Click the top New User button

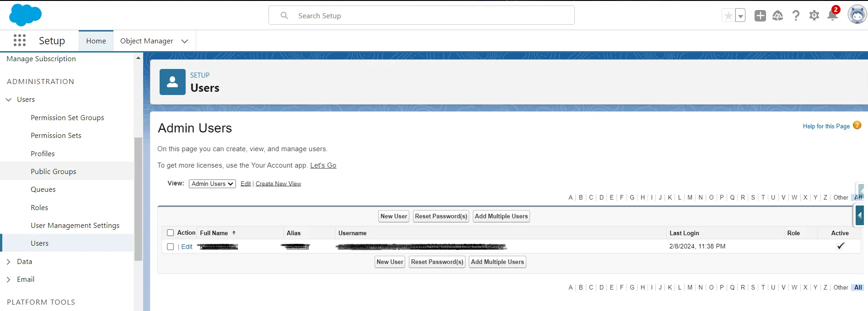393,216
